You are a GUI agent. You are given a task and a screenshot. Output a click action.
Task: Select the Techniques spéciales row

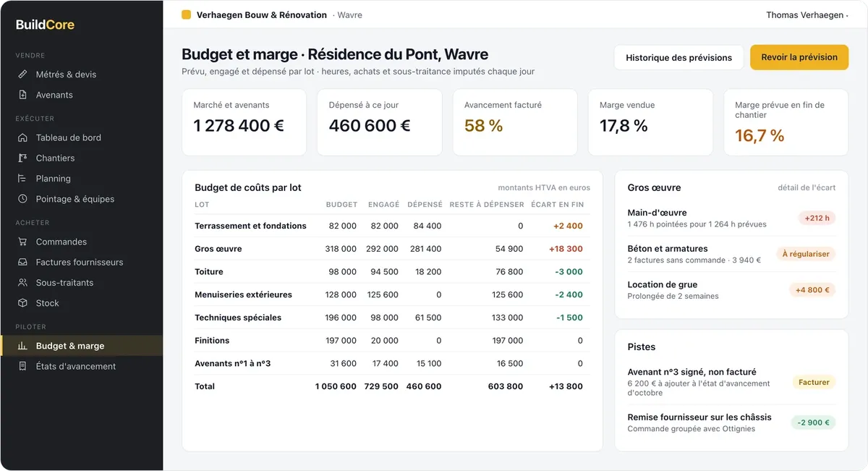[392, 318]
